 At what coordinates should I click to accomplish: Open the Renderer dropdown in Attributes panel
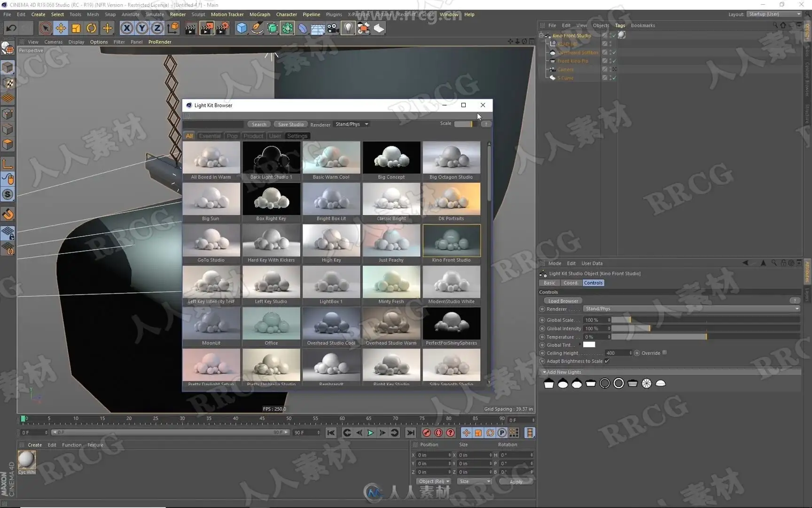(x=692, y=309)
